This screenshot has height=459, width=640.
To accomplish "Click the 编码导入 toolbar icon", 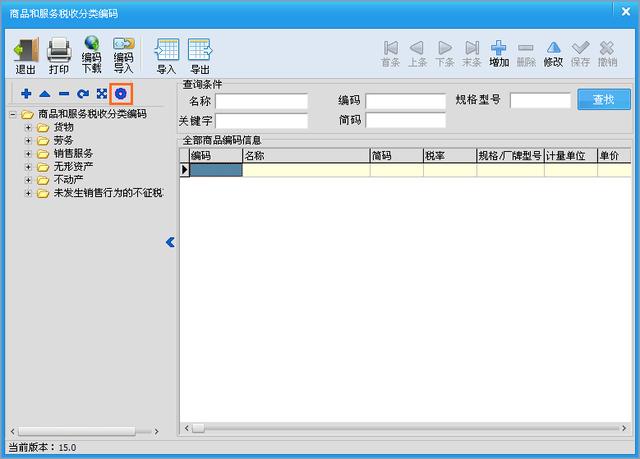I will click(123, 49).
